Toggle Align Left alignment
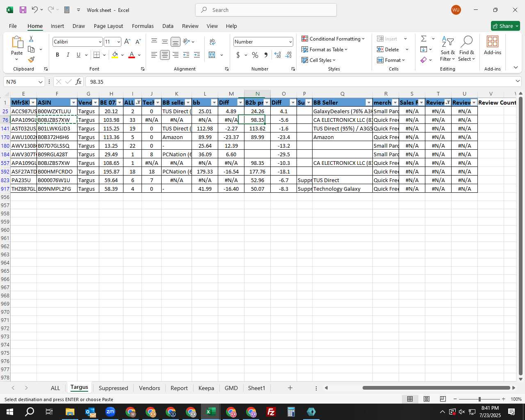The height and width of the screenshot is (420, 525). 154,55
